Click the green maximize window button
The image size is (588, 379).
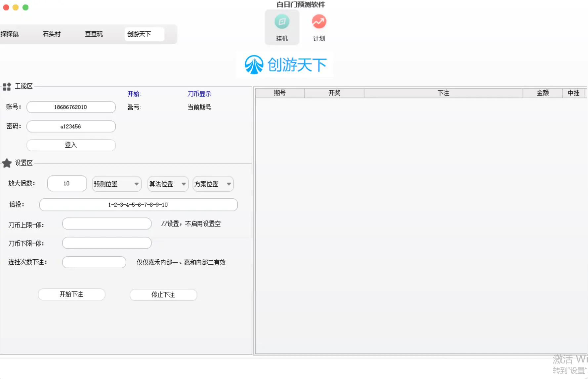(25, 7)
